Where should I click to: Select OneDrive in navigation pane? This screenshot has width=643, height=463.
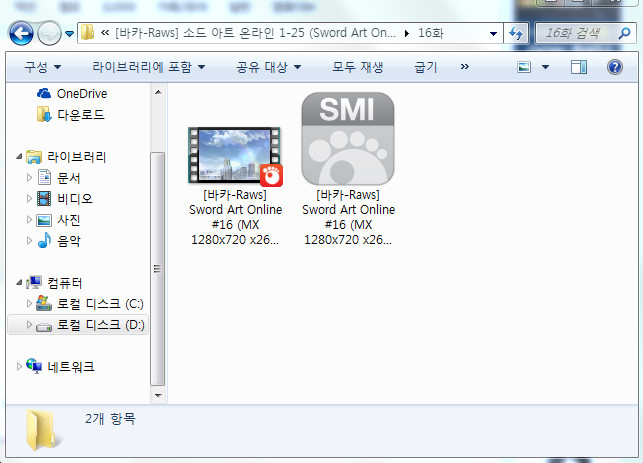click(82, 94)
